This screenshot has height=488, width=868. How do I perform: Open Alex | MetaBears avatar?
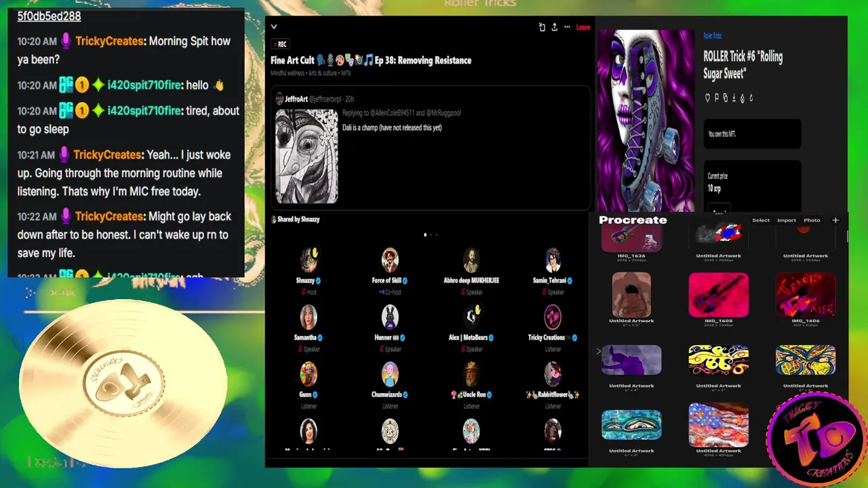[471, 317]
